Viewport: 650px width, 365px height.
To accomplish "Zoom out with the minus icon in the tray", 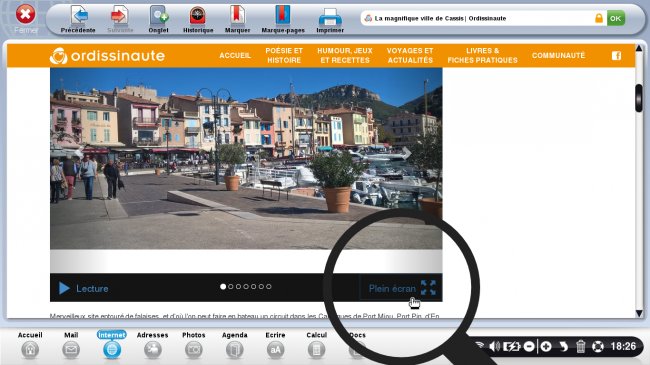I will click(529, 346).
